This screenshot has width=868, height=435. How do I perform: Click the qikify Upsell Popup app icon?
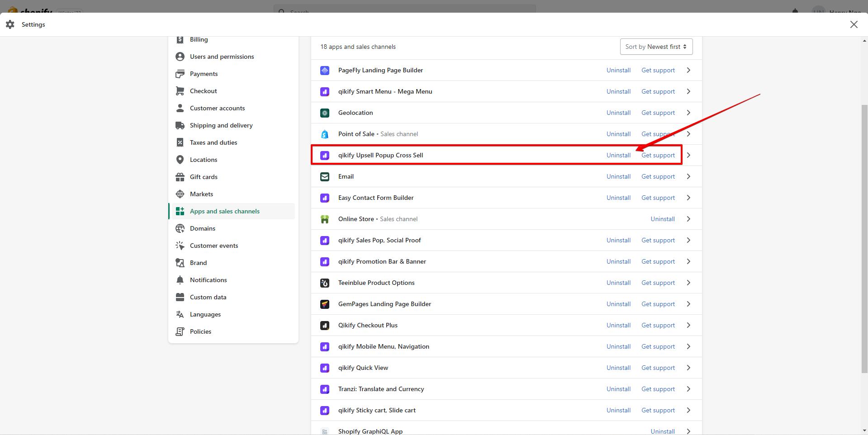click(x=325, y=156)
